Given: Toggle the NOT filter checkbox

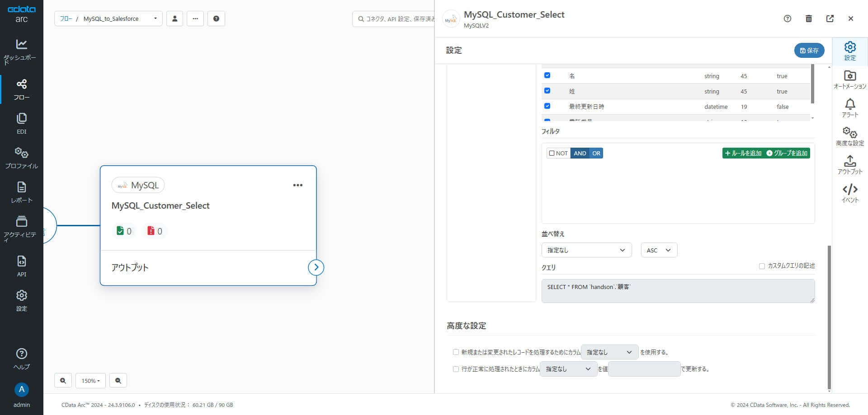Looking at the screenshot, I should tap(552, 153).
